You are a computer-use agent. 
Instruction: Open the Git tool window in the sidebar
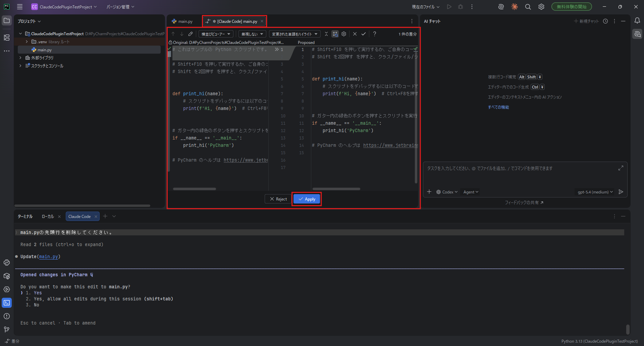point(7,329)
